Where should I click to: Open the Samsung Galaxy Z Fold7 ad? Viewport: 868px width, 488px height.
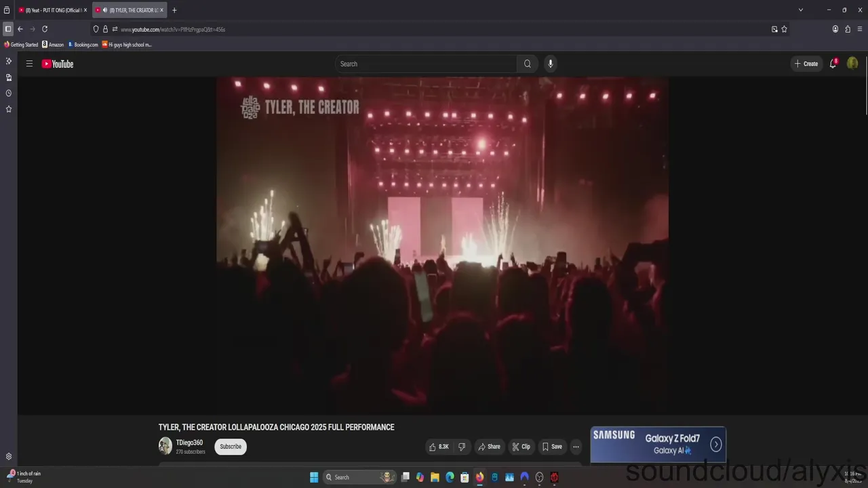coord(658,445)
